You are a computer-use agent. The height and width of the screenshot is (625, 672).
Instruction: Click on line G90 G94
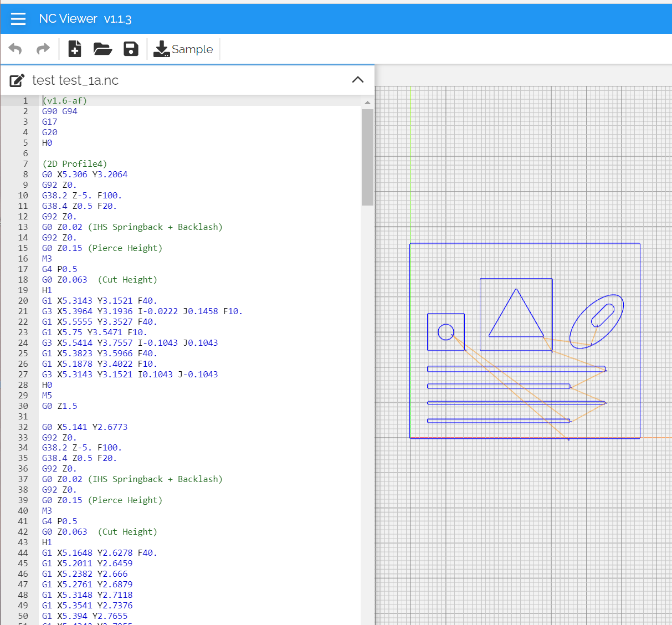(60, 111)
